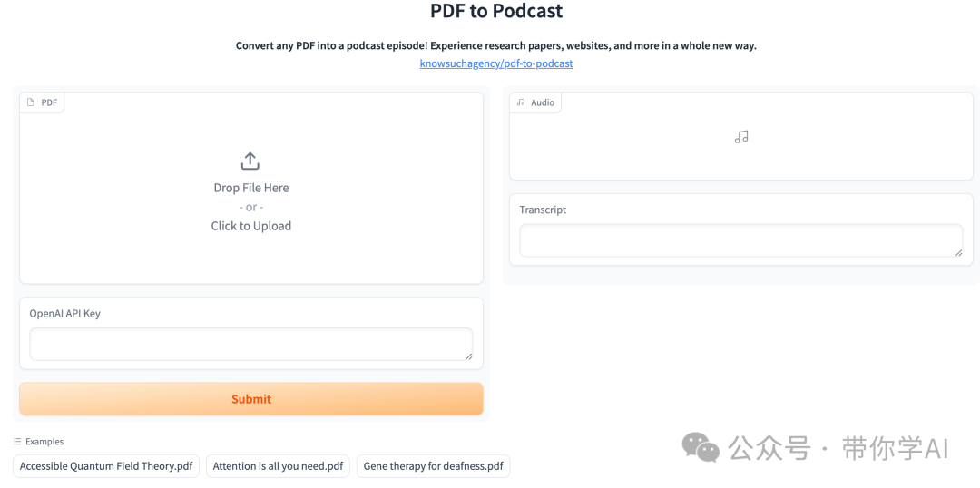Pick Gene therapy for deafness.pdf example
The width and height of the screenshot is (980, 488).
[x=433, y=466]
